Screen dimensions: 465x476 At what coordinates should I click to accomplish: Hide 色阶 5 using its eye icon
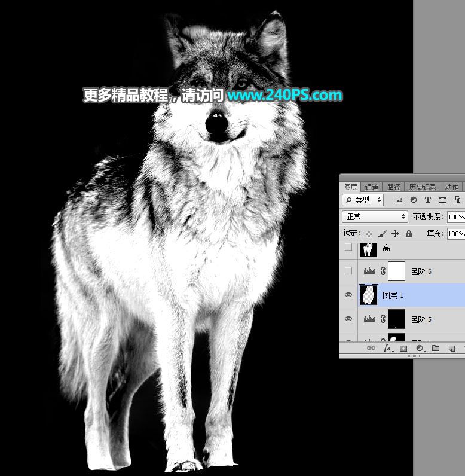(348, 319)
